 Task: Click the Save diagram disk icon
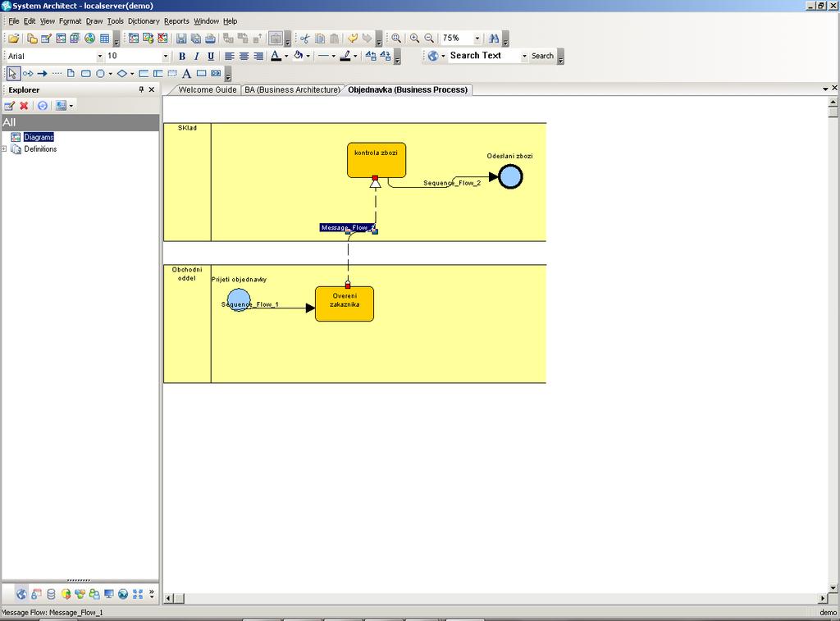point(181,38)
